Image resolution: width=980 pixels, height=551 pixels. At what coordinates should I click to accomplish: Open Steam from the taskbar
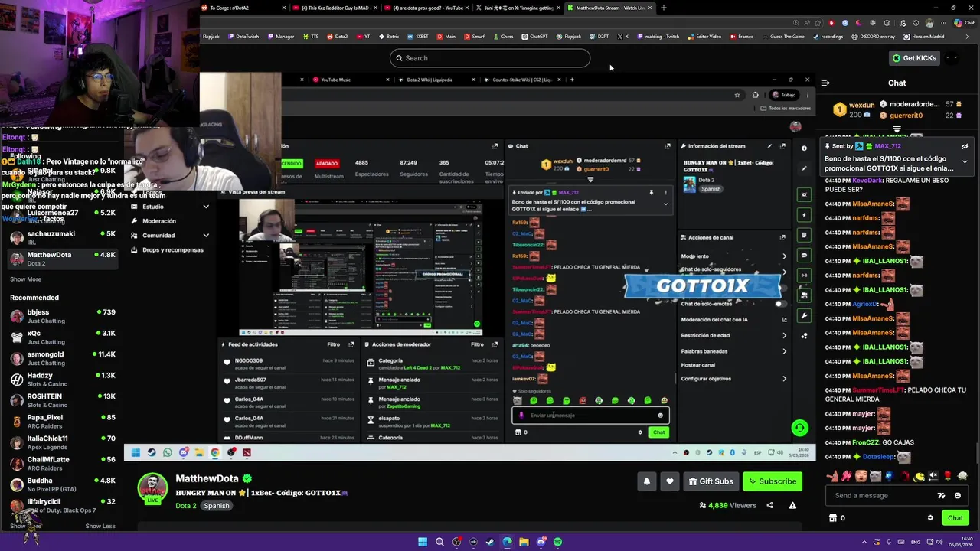point(490,542)
